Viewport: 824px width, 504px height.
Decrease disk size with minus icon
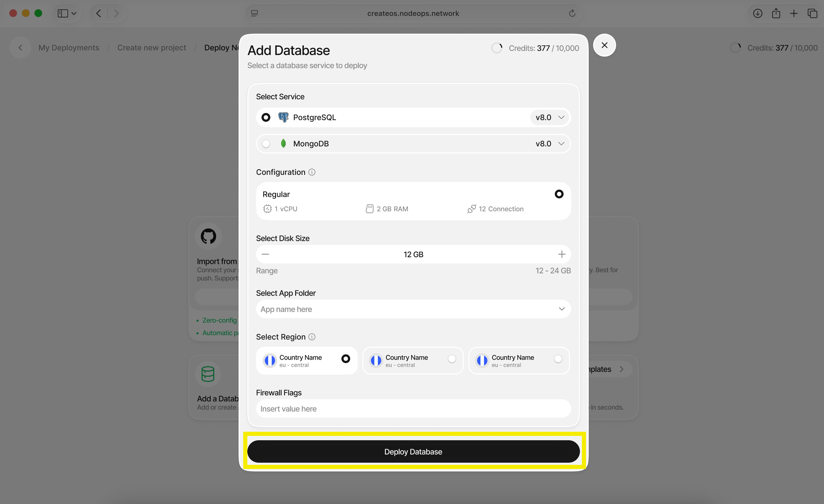tap(265, 254)
